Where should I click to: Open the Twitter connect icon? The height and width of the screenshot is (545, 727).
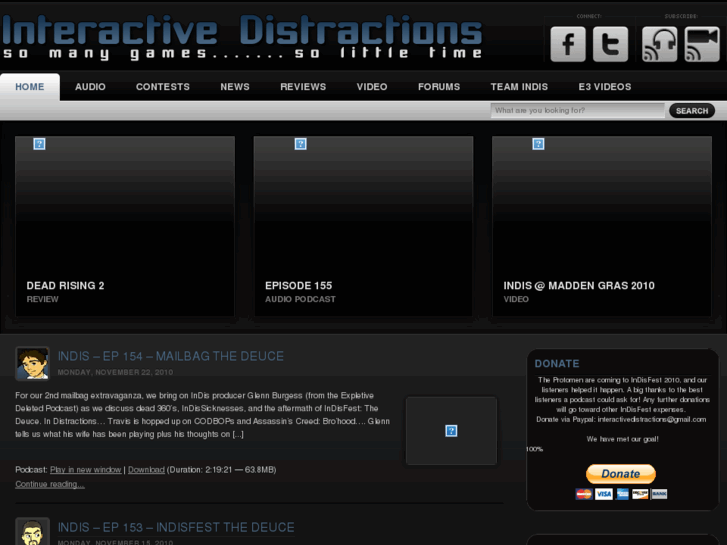point(610,44)
